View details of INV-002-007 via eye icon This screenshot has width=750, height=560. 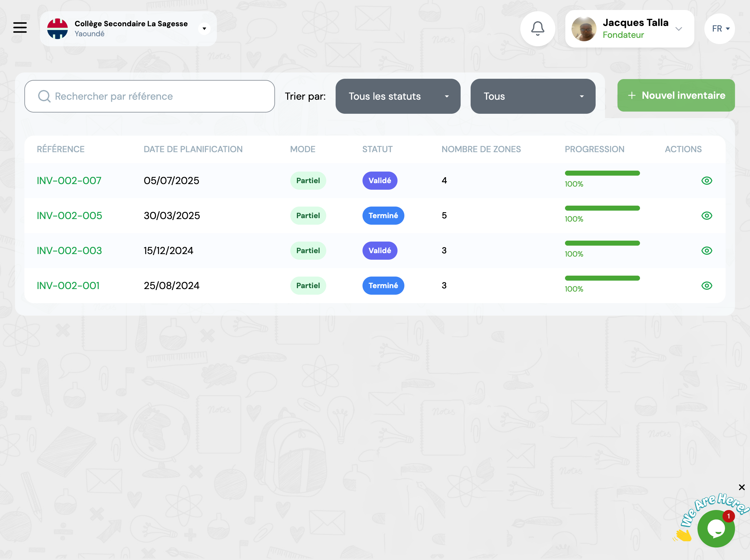(x=706, y=181)
